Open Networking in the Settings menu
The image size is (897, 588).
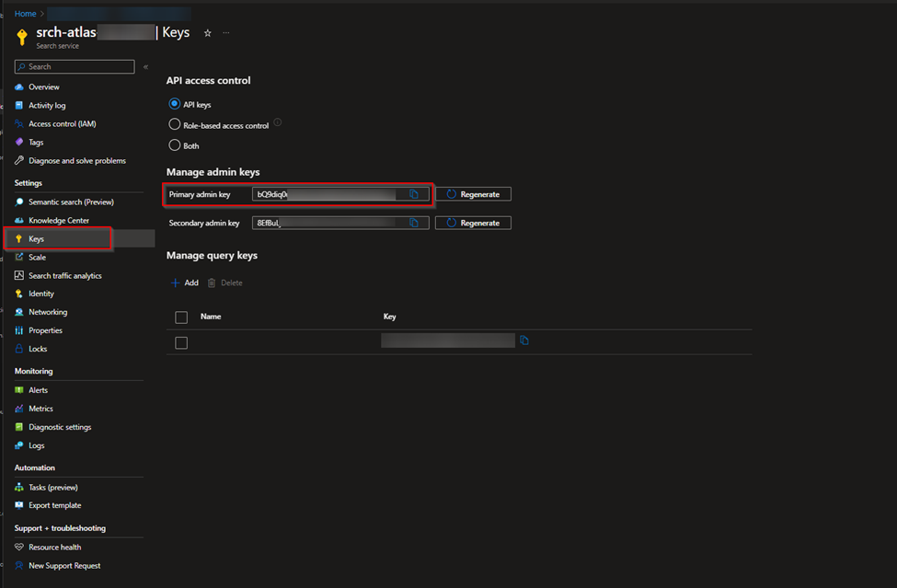click(48, 312)
